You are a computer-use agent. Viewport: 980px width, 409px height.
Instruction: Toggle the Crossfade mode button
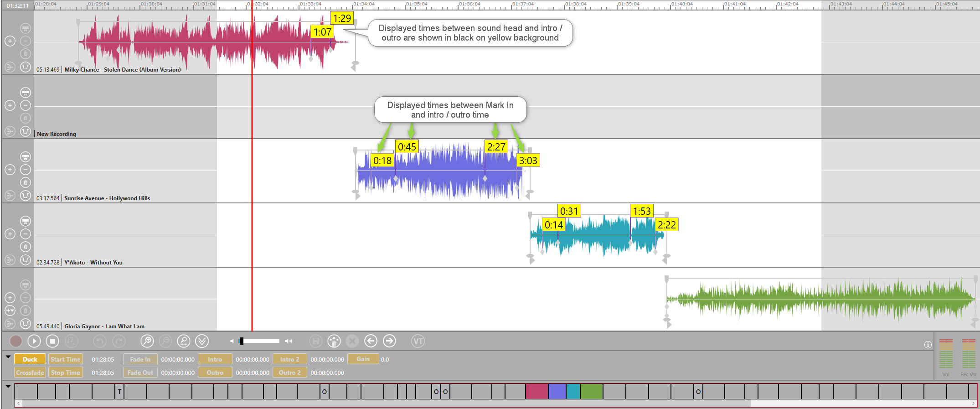click(30, 373)
